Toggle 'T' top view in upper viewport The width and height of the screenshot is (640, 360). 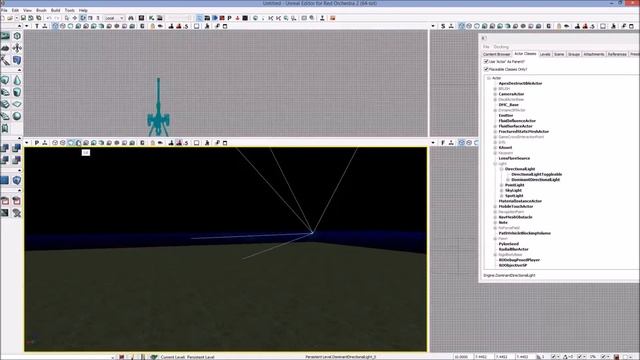click(x=37, y=26)
